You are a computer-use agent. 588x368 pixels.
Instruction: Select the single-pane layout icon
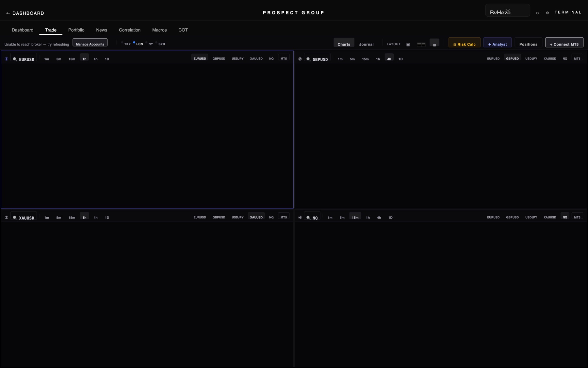(408, 44)
